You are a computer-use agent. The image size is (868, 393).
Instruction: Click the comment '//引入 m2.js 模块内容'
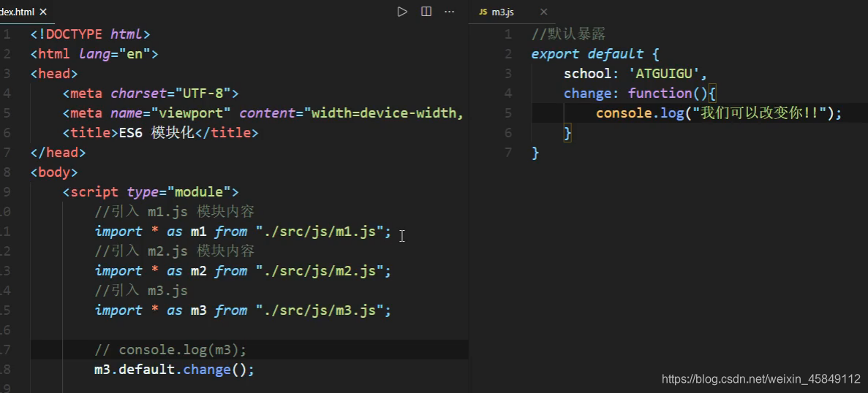click(174, 251)
